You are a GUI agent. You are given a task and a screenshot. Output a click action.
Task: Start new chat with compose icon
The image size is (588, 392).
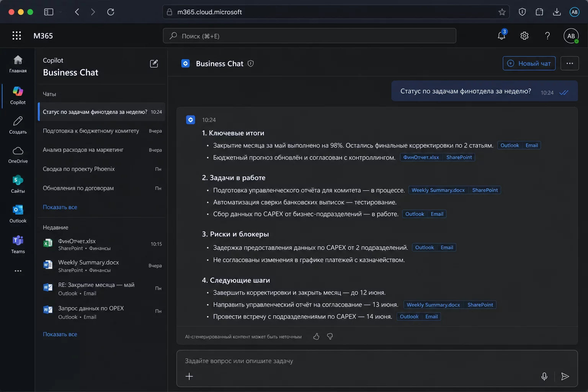154,64
